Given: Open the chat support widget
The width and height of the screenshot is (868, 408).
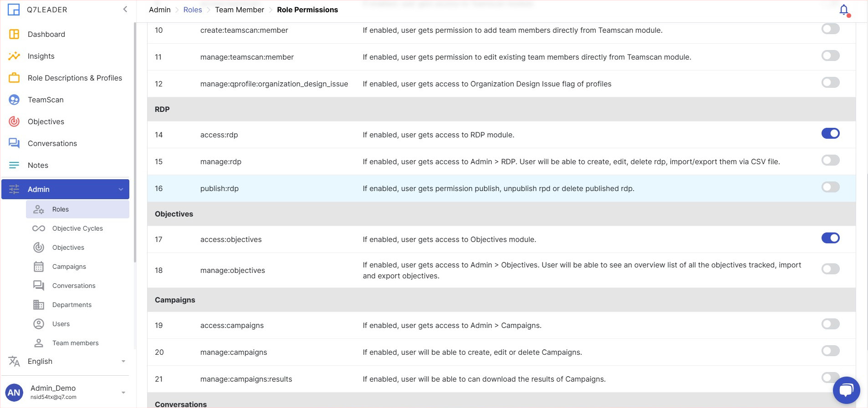Looking at the screenshot, I should click(846, 390).
